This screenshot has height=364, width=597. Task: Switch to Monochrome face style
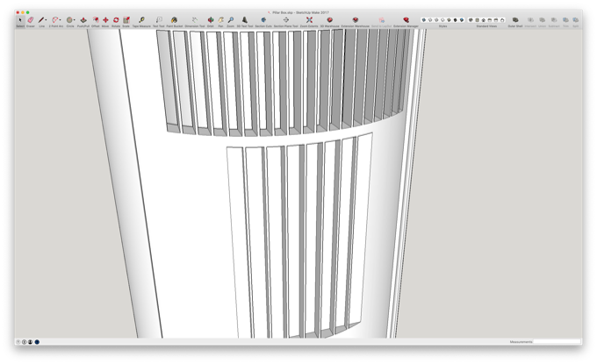[462, 20]
